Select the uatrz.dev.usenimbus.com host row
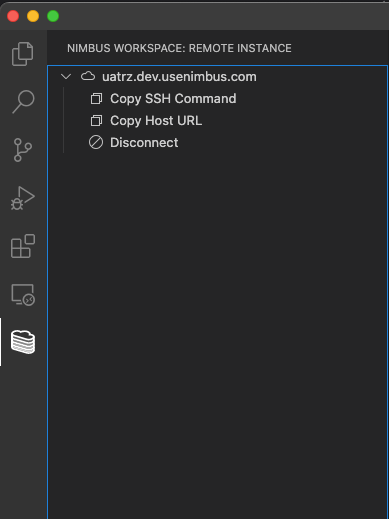Image resolution: width=389 pixels, height=519 pixels. pos(217,77)
